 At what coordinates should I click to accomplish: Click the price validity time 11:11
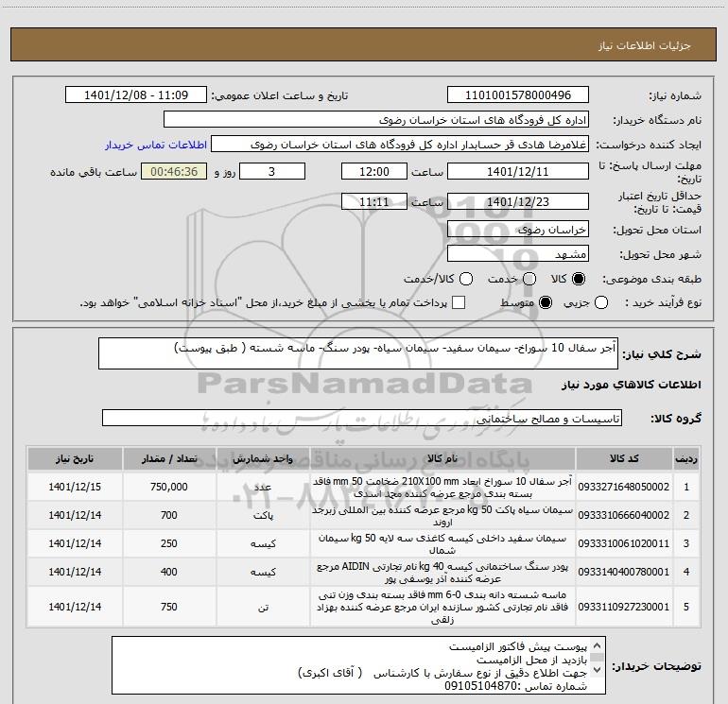point(374,201)
